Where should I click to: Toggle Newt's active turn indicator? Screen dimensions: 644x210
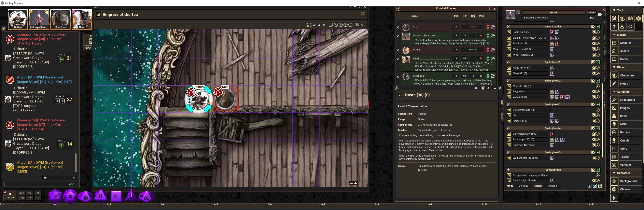(398, 59)
